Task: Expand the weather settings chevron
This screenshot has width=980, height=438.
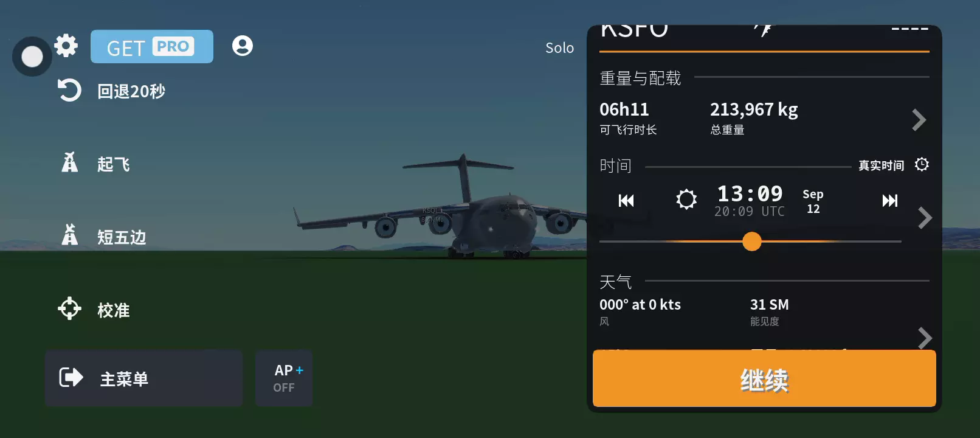Action: [x=925, y=338]
